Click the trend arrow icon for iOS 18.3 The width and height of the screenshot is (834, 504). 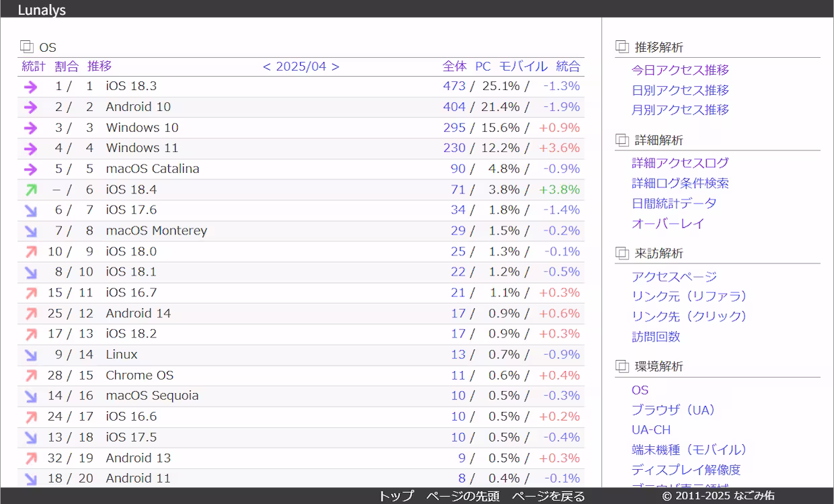click(30, 87)
